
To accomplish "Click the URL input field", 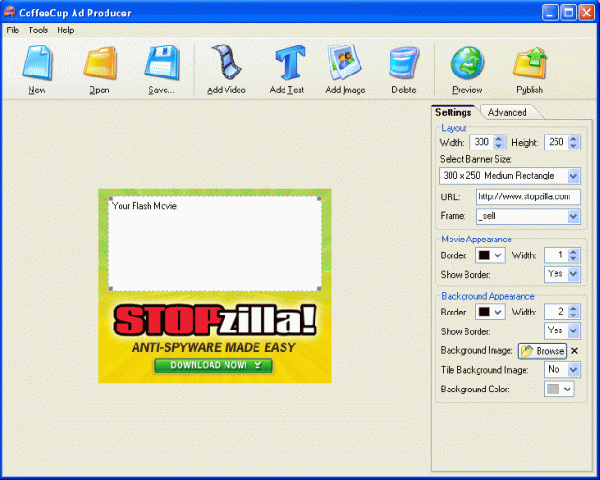I will click(x=528, y=197).
